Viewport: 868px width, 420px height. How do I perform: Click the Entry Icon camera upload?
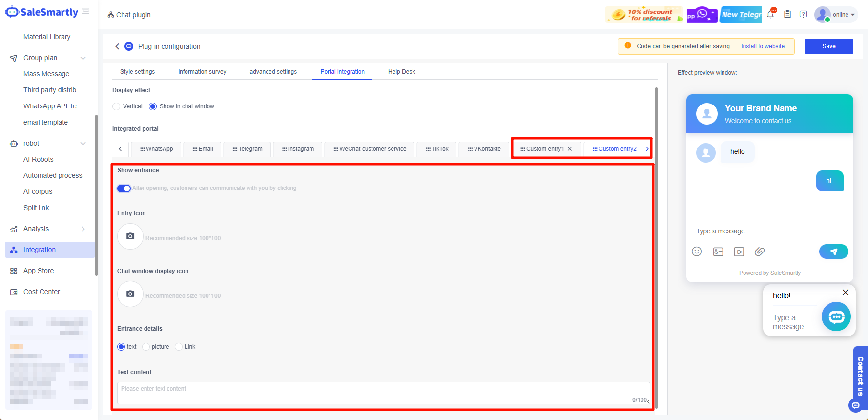[130, 236]
